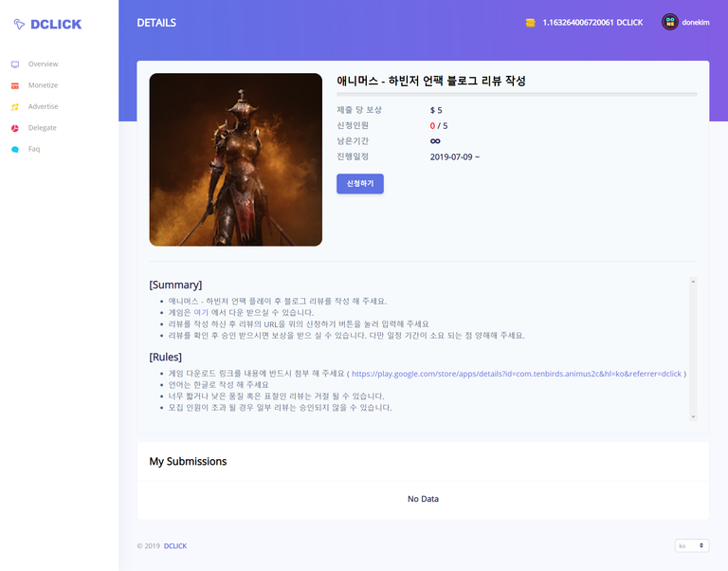Open the 여기 download link
The width and height of the screenshot is (728, 571).
(201, 313)
